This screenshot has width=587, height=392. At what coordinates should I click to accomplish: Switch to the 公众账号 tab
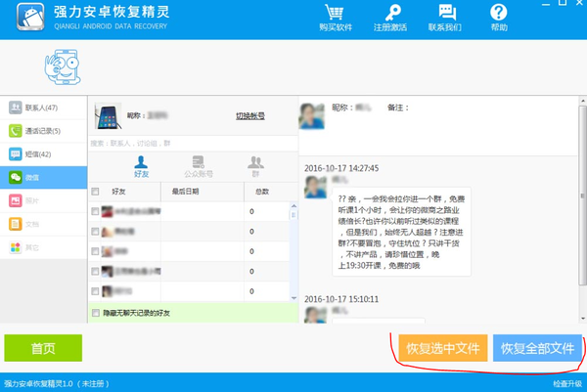coord(199,166)
